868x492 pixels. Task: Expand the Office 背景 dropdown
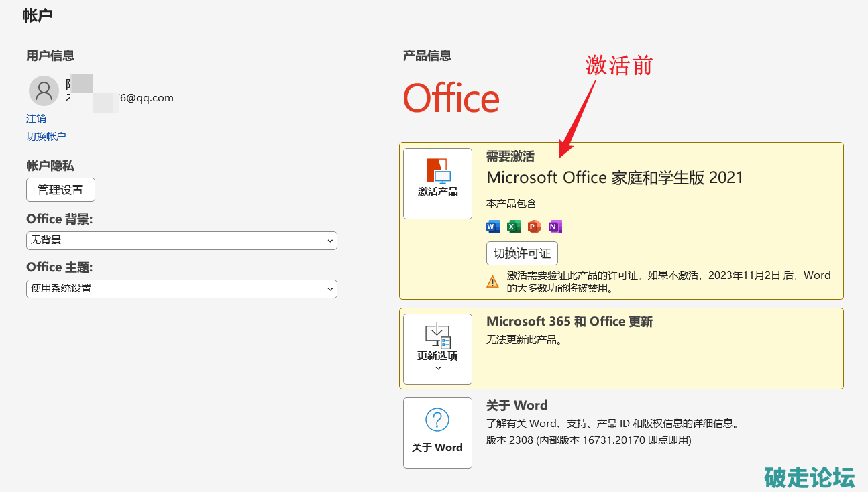[181, 241]
